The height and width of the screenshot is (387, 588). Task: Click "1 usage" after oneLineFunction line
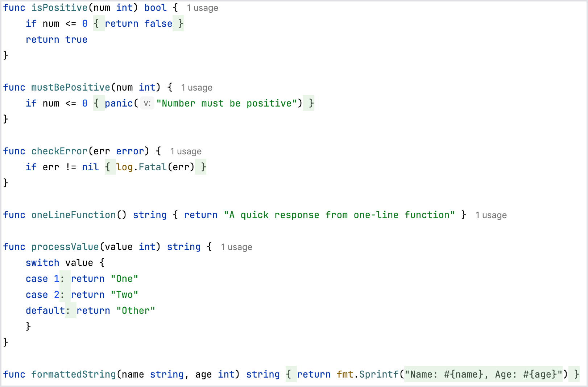pos(491,215)
